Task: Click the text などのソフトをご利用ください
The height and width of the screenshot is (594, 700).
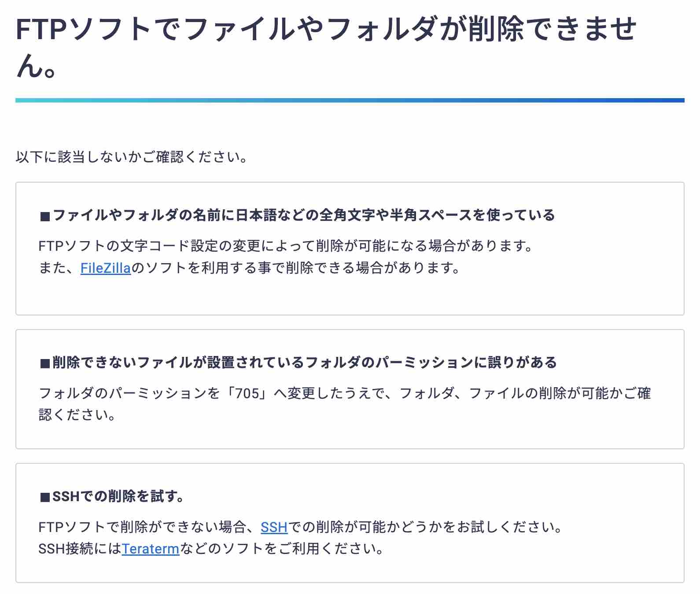Action: 281,549
